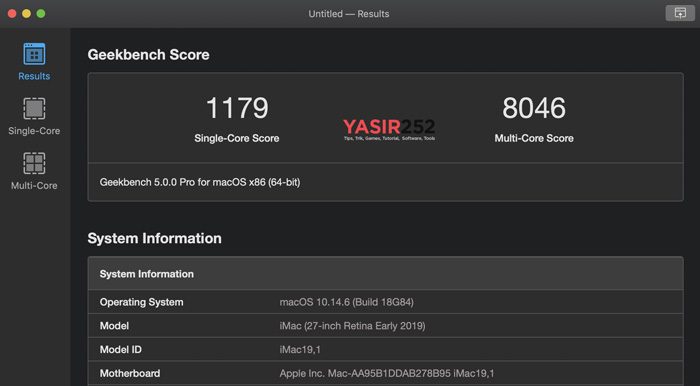Image resolution: width=700 pixels, height=386 pixels.
Task: Open the Results sidebar icon
Action: click(x=34, y=54)
